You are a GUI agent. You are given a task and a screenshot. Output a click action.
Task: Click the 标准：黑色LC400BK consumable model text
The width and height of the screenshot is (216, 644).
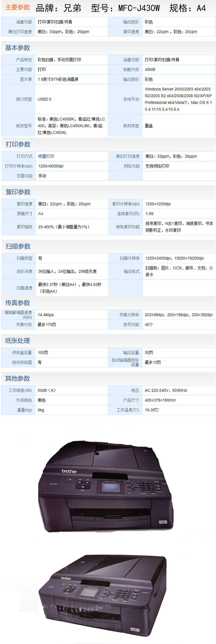(71, 126)
